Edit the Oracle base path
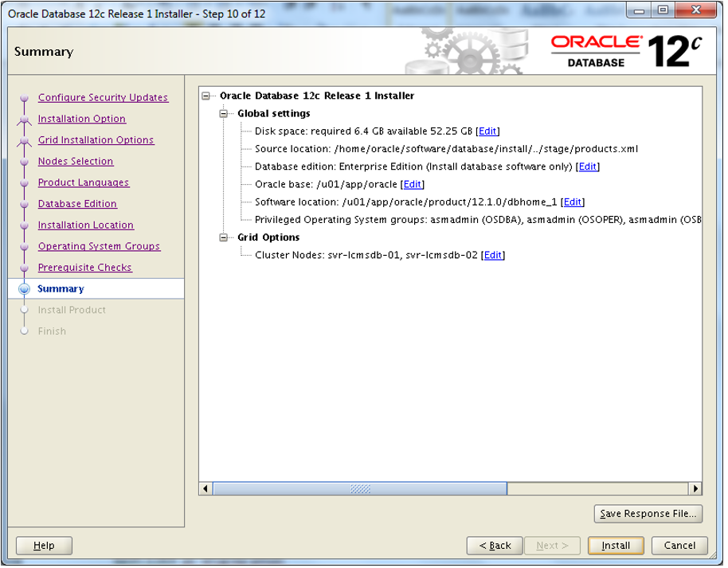 413,184
